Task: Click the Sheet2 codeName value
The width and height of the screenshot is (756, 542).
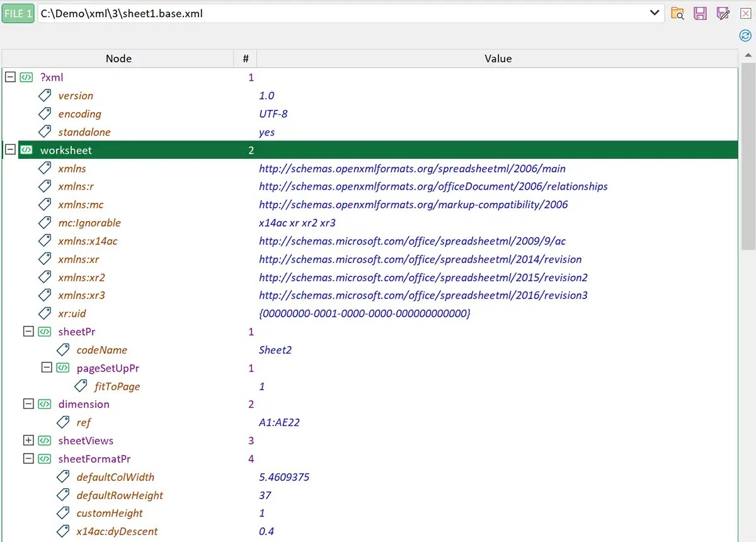Action: pos(275,350)
